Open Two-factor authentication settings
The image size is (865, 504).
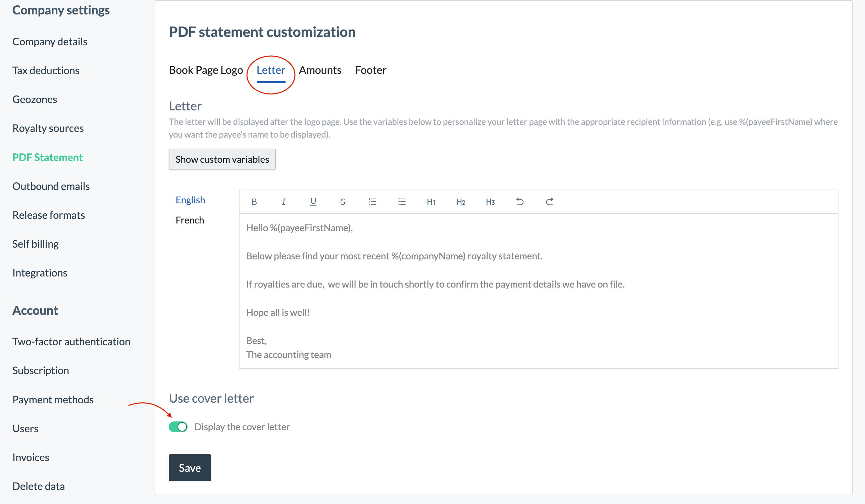point(71,342)
